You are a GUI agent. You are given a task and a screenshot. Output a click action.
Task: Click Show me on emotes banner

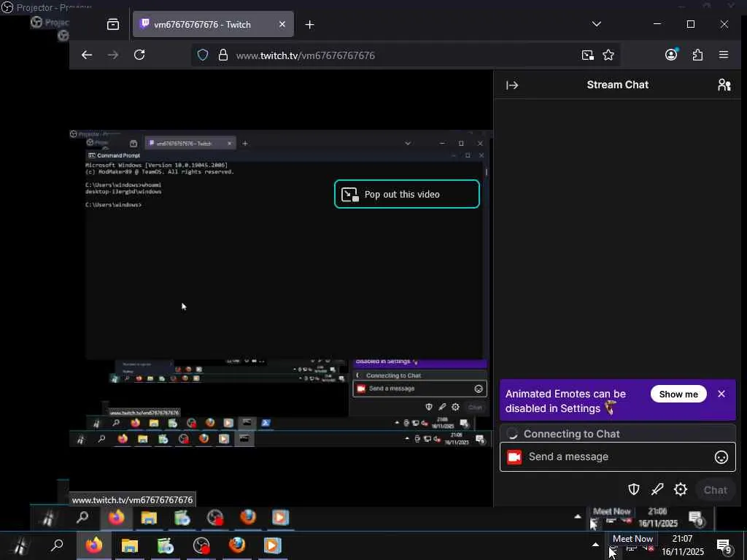click(678, 394)
